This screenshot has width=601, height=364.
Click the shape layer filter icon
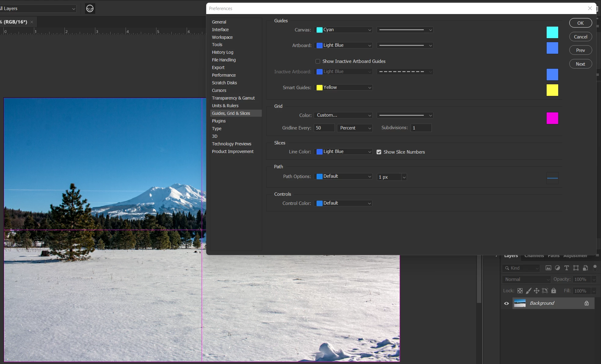(576, 268)
